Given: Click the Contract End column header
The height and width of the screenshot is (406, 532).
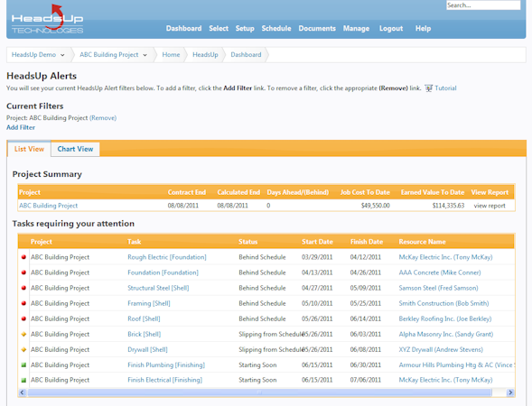Looking at the screenshot, I should 187,192.
